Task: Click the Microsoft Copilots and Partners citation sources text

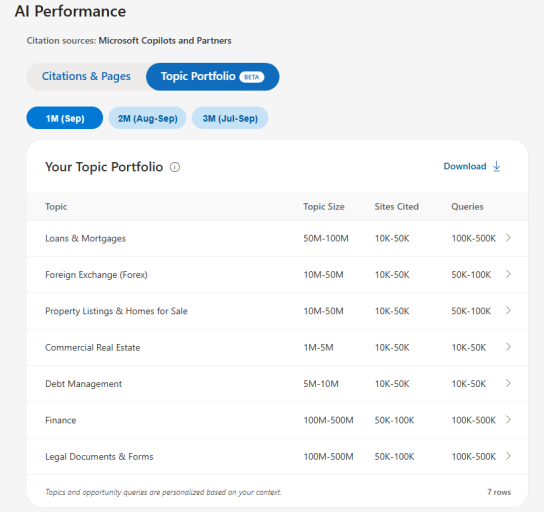Action: [x=165, y=41]
